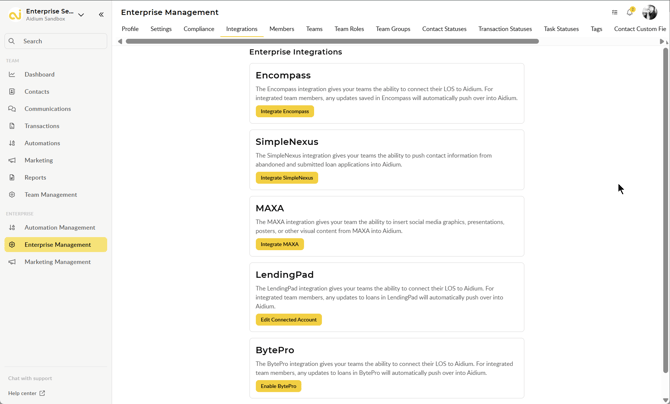The image size is (670, 404).
Task: Click Chat with support
Action: point(30,378)
